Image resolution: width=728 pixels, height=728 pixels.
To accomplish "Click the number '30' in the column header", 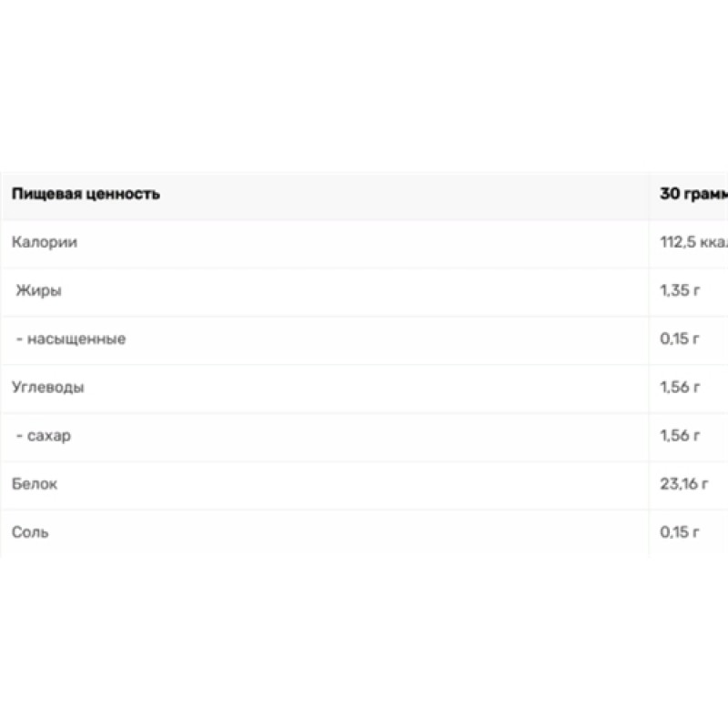I will pyautogui.click(x=669, y=194).
